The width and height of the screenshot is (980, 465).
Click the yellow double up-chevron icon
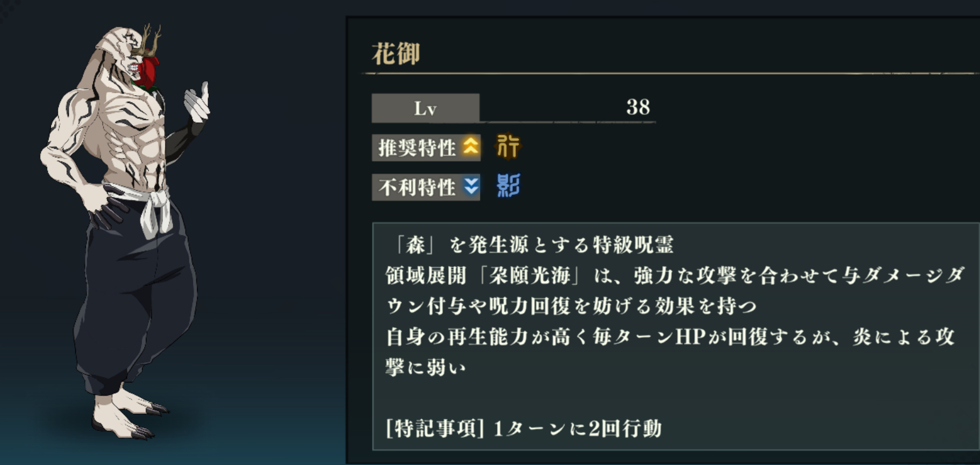(x=471, y=147)
